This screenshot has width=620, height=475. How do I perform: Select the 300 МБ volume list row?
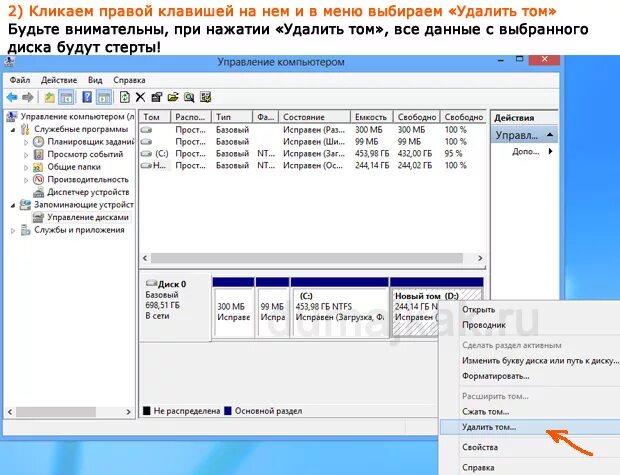(312, 130)
